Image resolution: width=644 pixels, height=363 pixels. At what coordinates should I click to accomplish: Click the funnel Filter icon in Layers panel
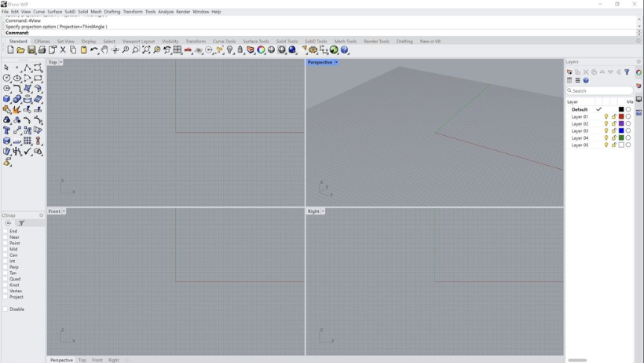pyautogui.click(x=627, y=72)
